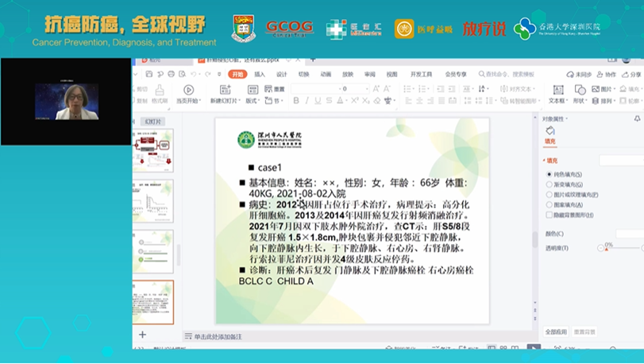Open the Developer tools (开发工具) tab
The image size is (644, 364).
point(421,75)
